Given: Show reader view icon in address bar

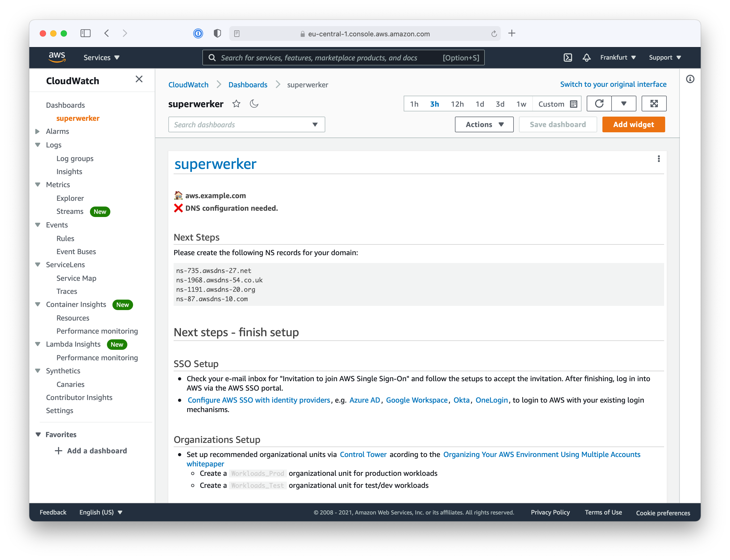Looking at the screenshot, I should coord(237,34).
